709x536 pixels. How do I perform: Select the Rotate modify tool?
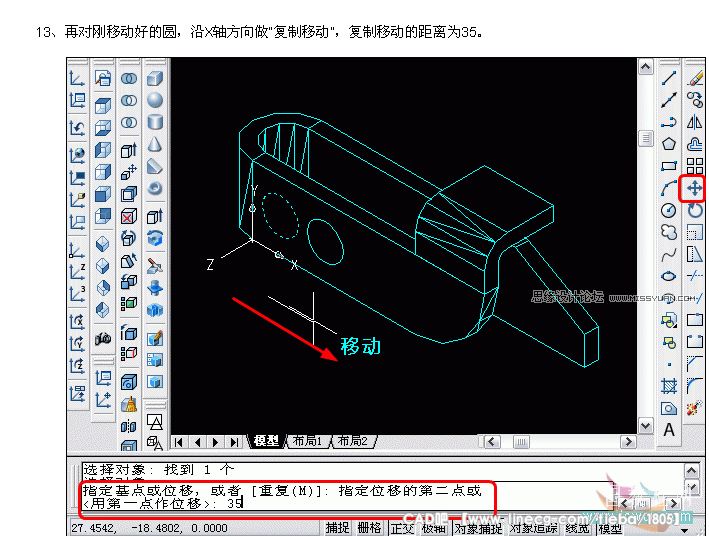[x=695, y=210]
